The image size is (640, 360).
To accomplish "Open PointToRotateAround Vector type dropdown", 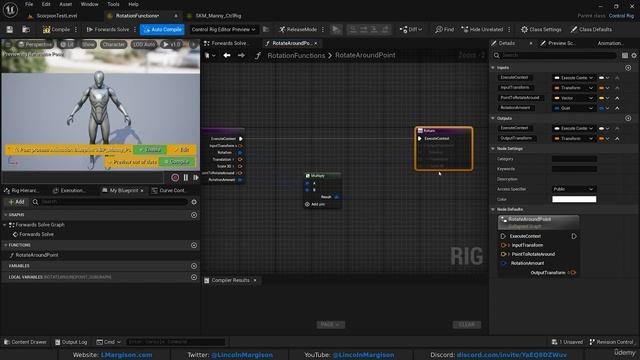I will tap(573, 98).
